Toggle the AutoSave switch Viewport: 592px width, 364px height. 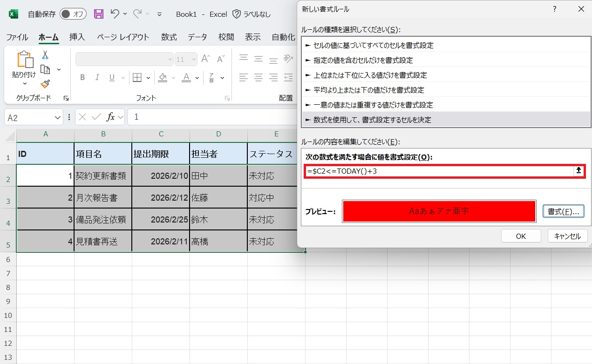(73, 14)
